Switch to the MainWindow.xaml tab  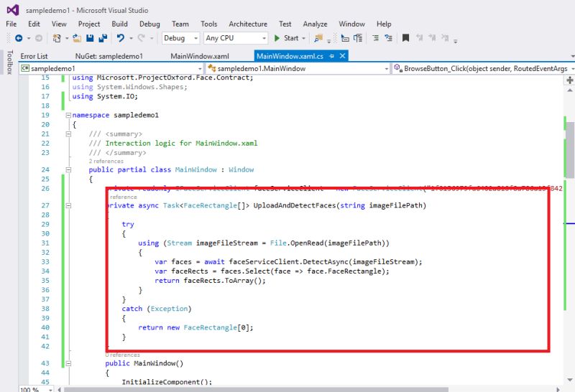click(x=200, y=56)
